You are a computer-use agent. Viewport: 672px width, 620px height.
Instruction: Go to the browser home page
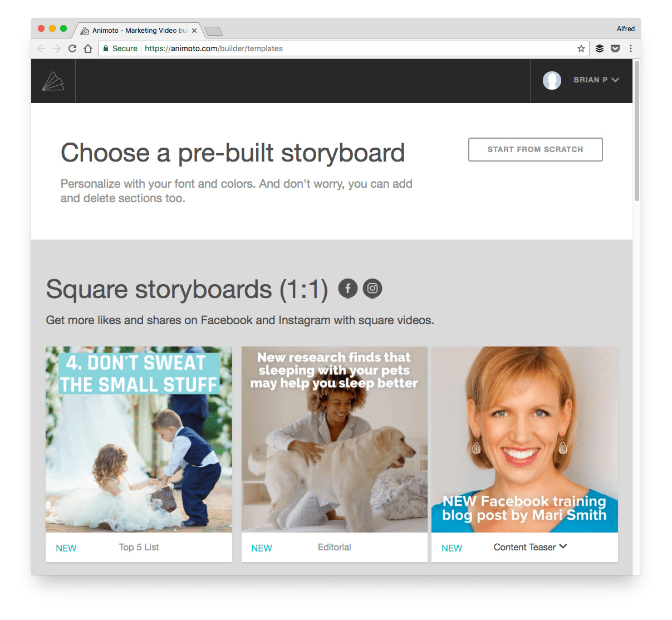tap(88, 48)
